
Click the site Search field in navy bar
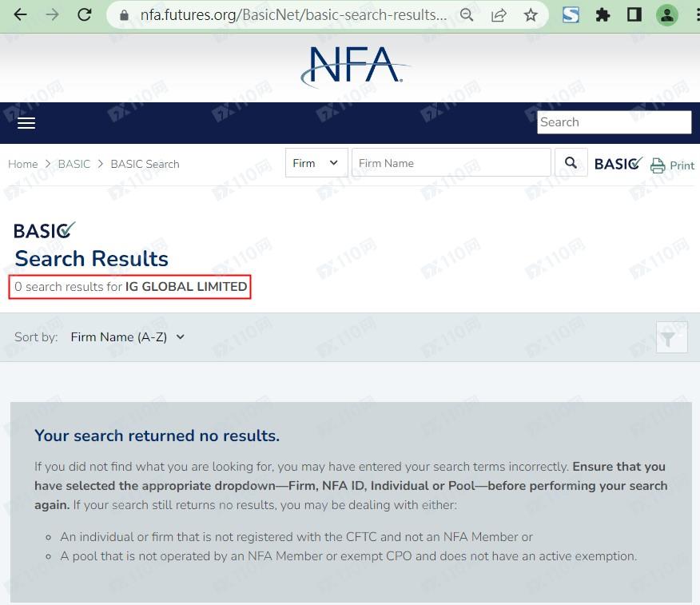[x=614, y=122]
